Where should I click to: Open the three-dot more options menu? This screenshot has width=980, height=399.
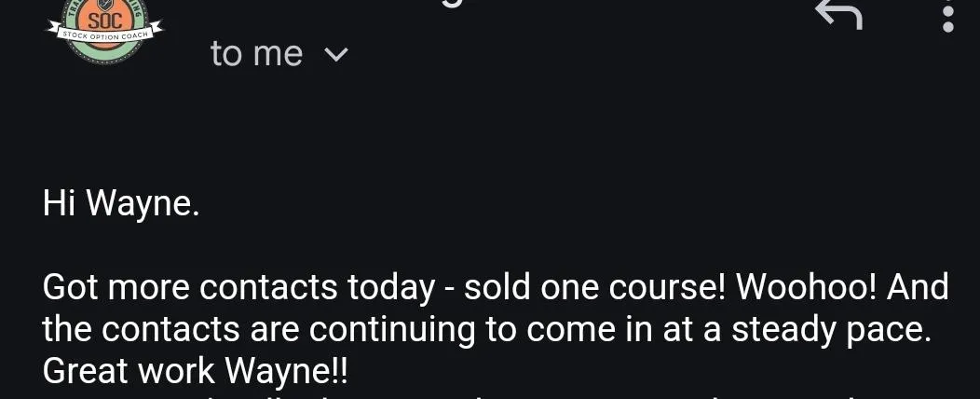pos(948,18)
